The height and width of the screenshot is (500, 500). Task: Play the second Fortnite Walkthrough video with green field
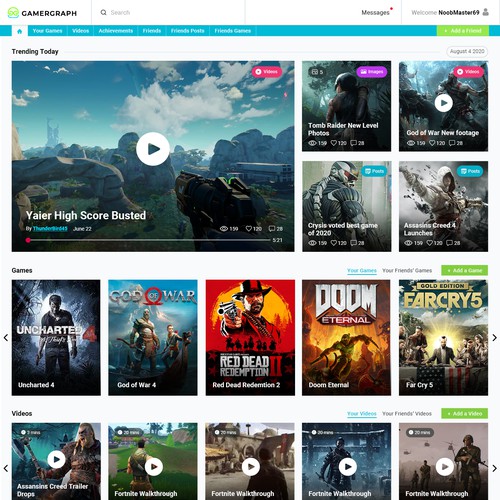click(x=154, y=467)
